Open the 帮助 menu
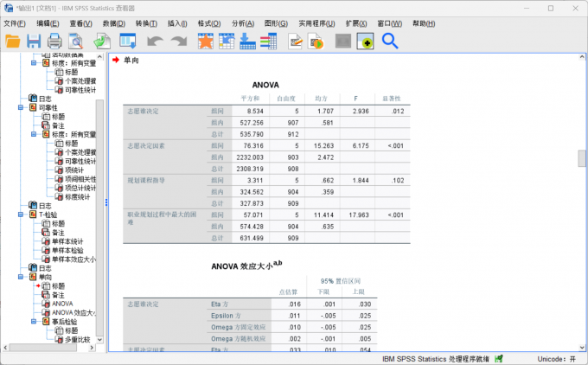This screenshot has height=365, width=588. (424, 23)
